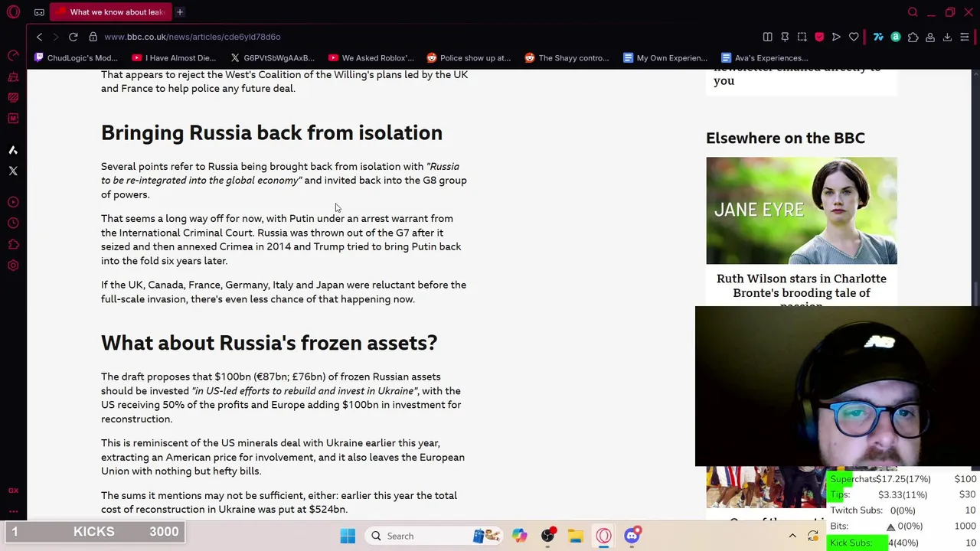Screen dimensions: 980x551
Task: Open File Explorer from the taskbar
Action: tap(576, 536)
